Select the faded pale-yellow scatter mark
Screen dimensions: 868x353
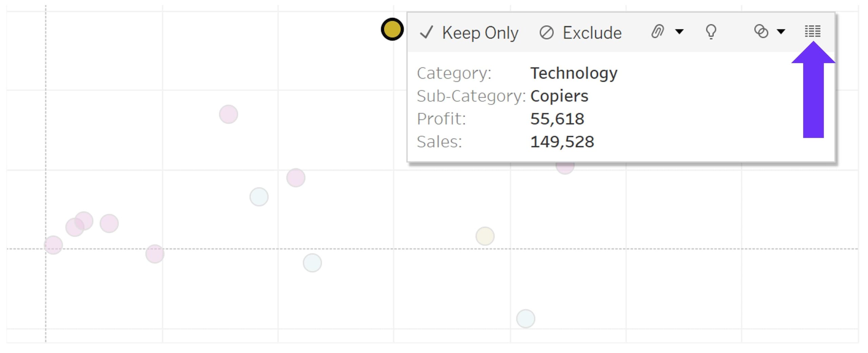pyautogui.click(x=485, y=236)
